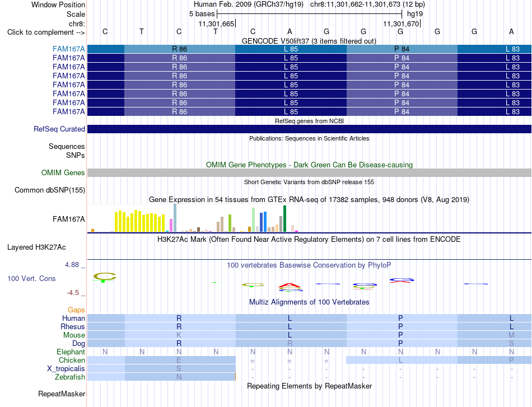Image resolution: width=532 pixels, height=407 pixels.
Task: Click the gray OMIM Genes bar
Action: 309,172
